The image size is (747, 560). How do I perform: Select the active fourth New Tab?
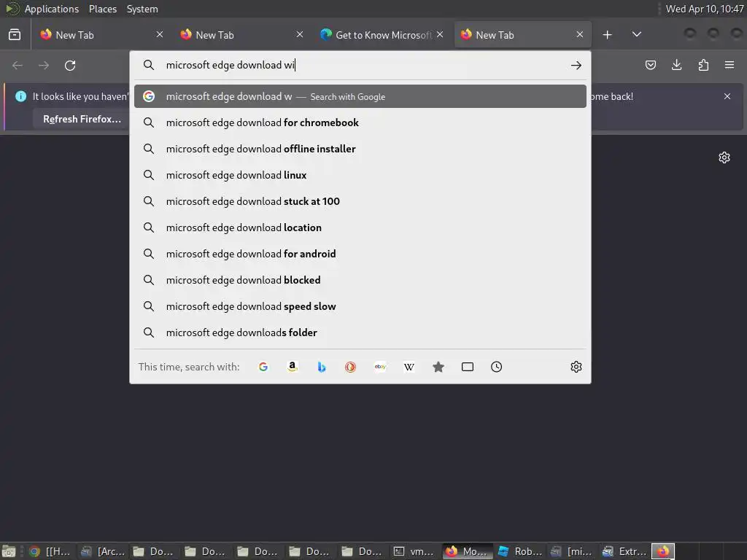[522, 35]
